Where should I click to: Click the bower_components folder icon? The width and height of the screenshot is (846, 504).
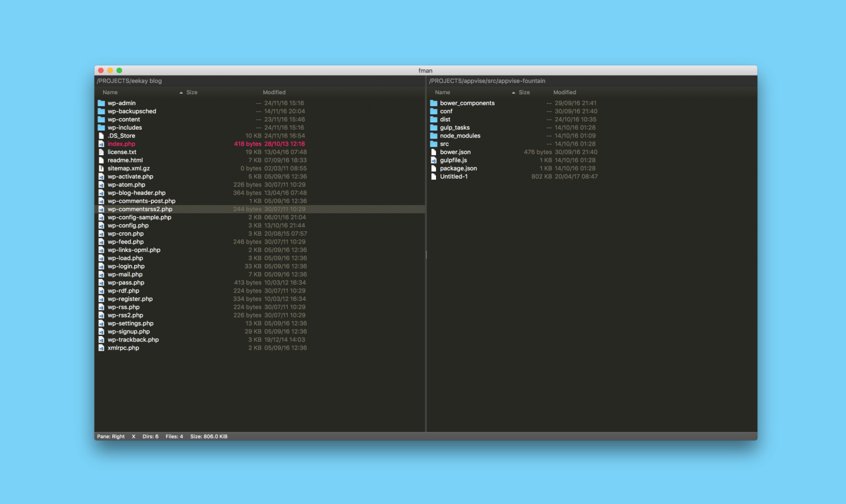point(434,103)
